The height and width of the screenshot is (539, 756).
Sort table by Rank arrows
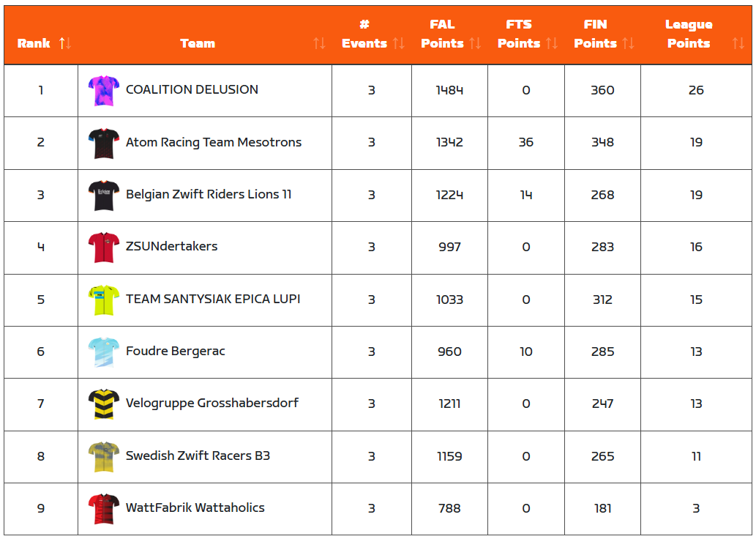(65, 43)
